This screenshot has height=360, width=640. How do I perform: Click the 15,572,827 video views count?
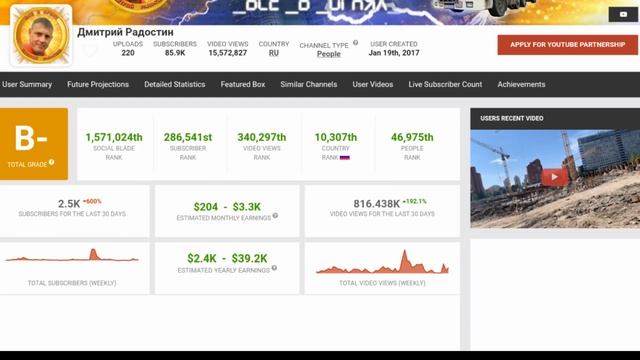coord(228,53)
